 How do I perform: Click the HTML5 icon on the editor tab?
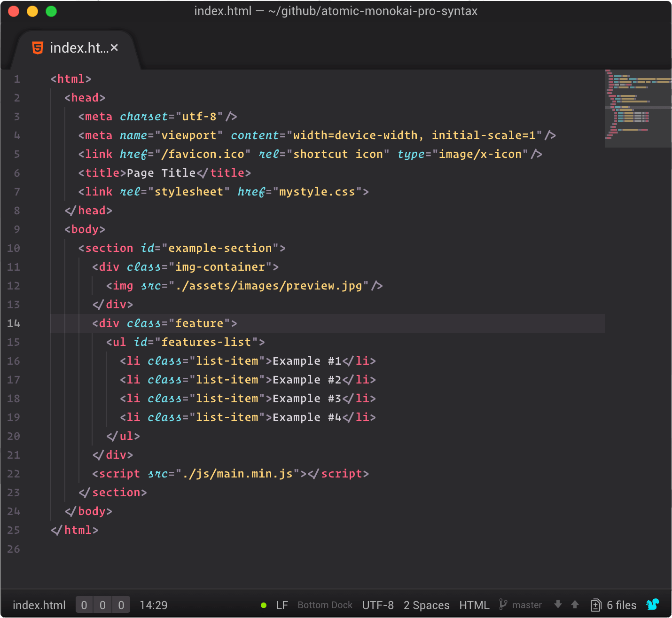(38, 47)
